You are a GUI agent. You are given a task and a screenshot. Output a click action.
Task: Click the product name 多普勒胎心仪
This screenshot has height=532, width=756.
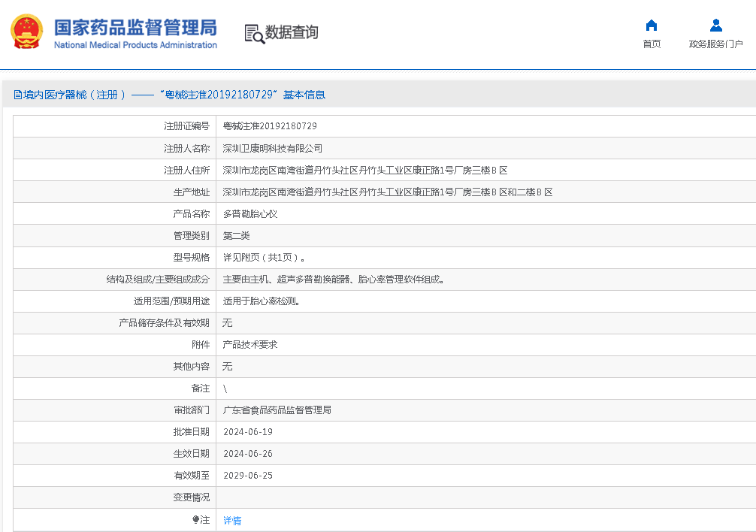click(x=250, y=213)
